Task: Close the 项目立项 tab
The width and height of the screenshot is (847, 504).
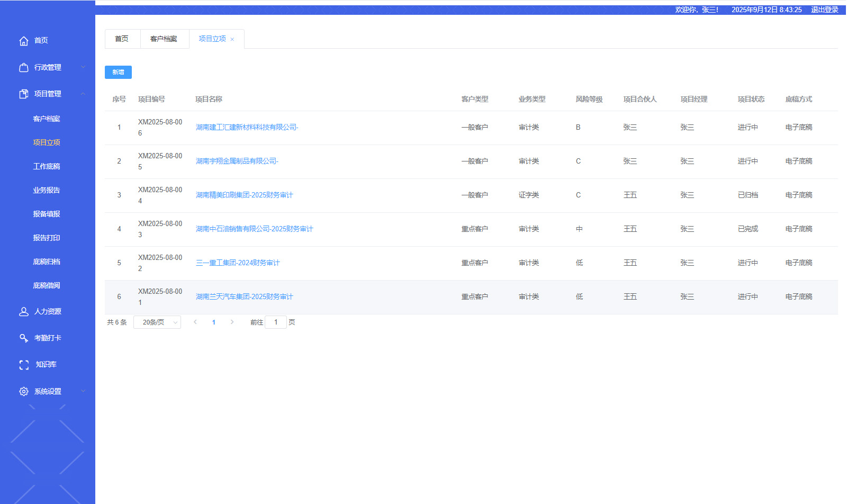Action: pos(232,40)
